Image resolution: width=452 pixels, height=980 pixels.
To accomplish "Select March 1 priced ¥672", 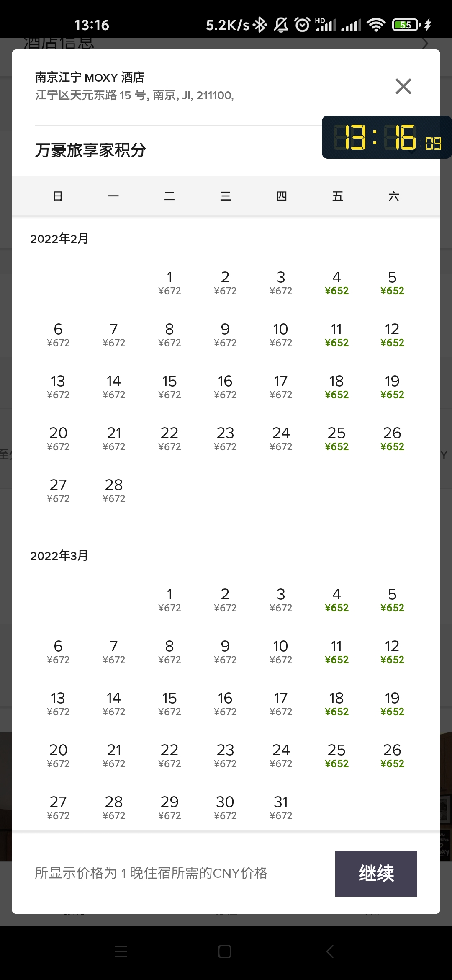I will (x=169, y=600).
